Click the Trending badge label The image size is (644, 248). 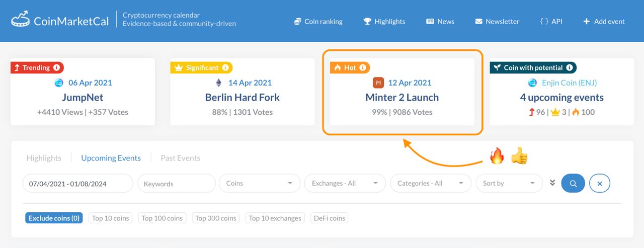click(x=36, y=67)
